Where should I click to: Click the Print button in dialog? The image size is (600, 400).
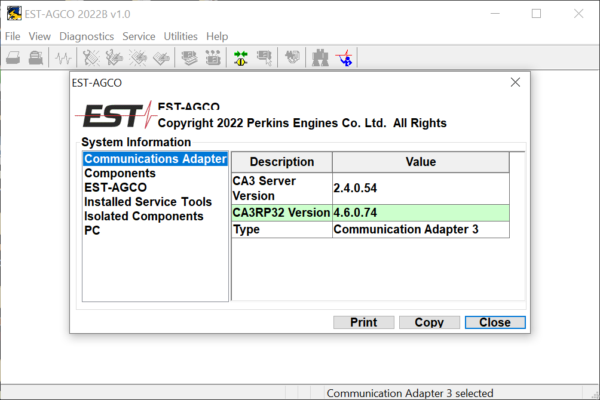(364, 322)
